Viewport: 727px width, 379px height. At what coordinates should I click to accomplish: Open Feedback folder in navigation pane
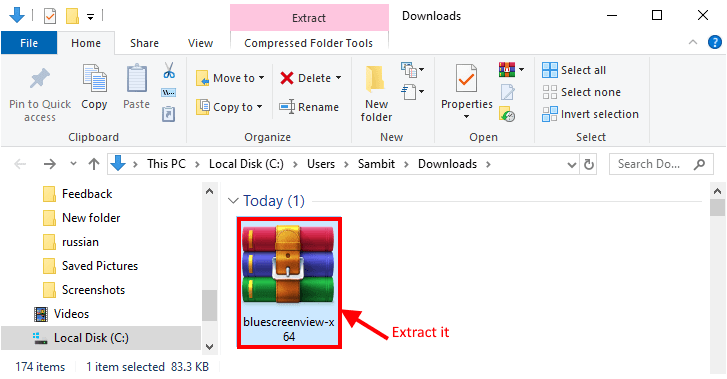tap(87, 194)
